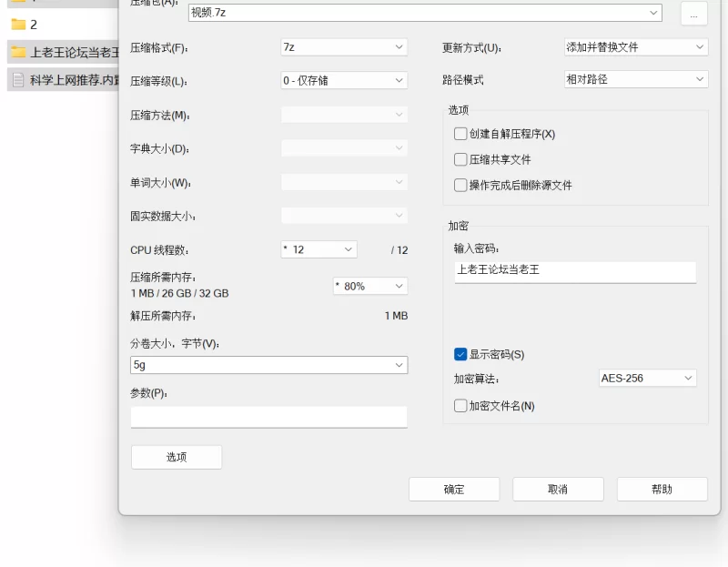Open the 分卷大小 dropdown showing 5g
This screenshot has width=728, height=567.
(x=268, y=365)
